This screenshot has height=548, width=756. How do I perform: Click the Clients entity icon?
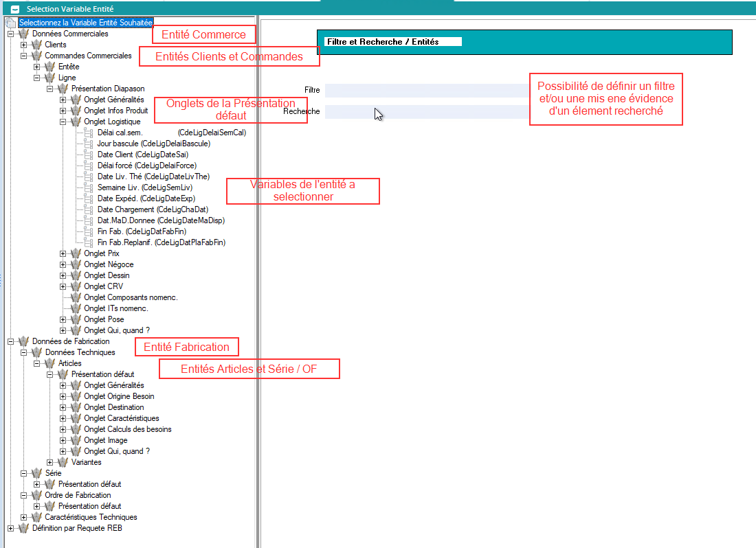(36, 45)
